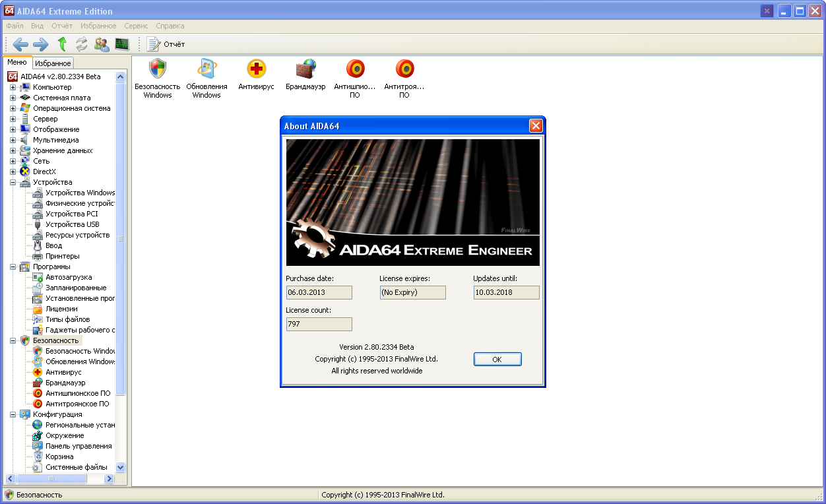Expand the Системная плата tree node
Screen dimensions: 826x504
pos(13,98)
